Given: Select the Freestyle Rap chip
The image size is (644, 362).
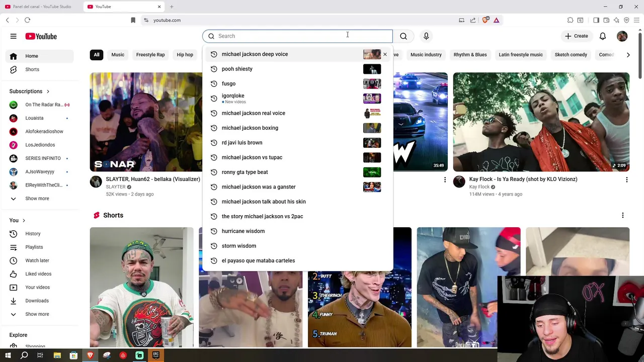Looking at the screenshot, I should click(150, 55).
